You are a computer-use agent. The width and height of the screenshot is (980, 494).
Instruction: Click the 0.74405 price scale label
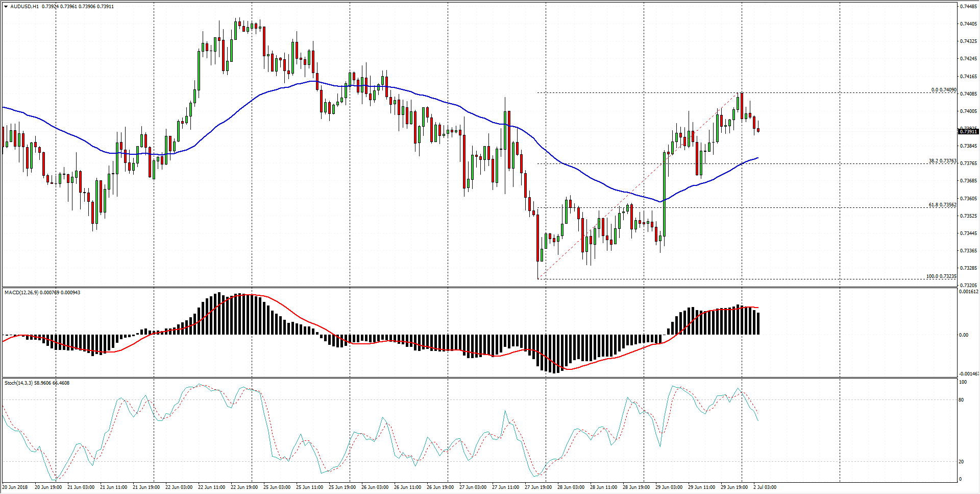968,23
